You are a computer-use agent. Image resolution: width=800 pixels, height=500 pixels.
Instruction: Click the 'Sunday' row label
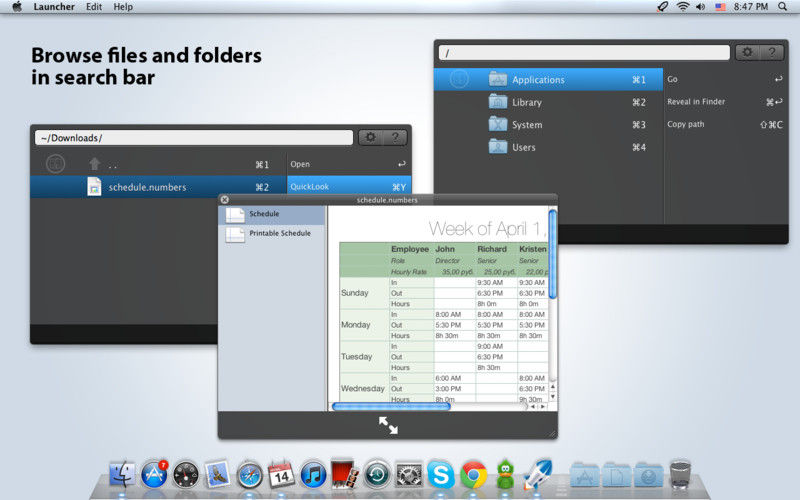click(355, 293)
